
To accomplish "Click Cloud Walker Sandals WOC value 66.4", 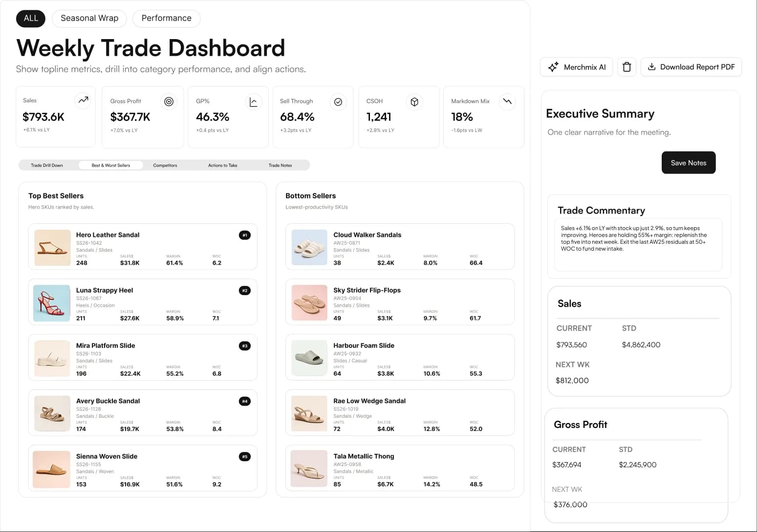I will tap(476, 263).
